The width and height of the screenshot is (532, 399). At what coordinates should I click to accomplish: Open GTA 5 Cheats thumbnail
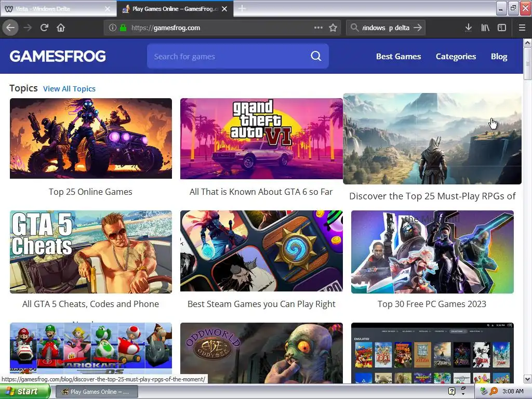coord(91,252)
